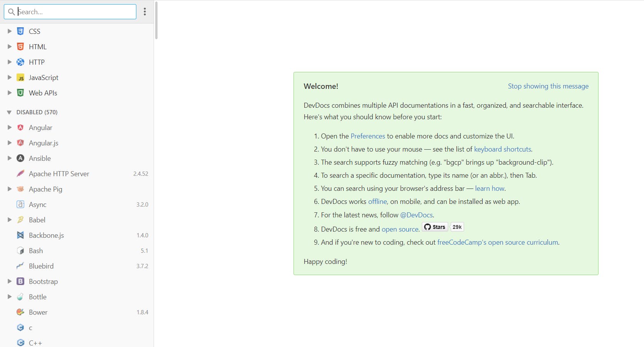The width and height of the screenshot is (644, 347).
Task: Collapse the DISABLED (570) section
Action: (x=9, y=112)
